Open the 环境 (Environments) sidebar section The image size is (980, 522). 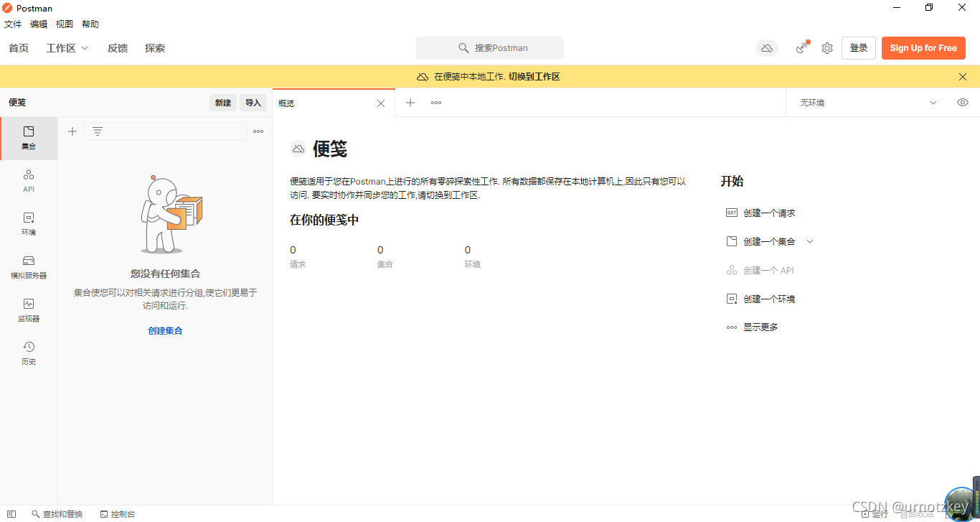[x=29, y=224]
